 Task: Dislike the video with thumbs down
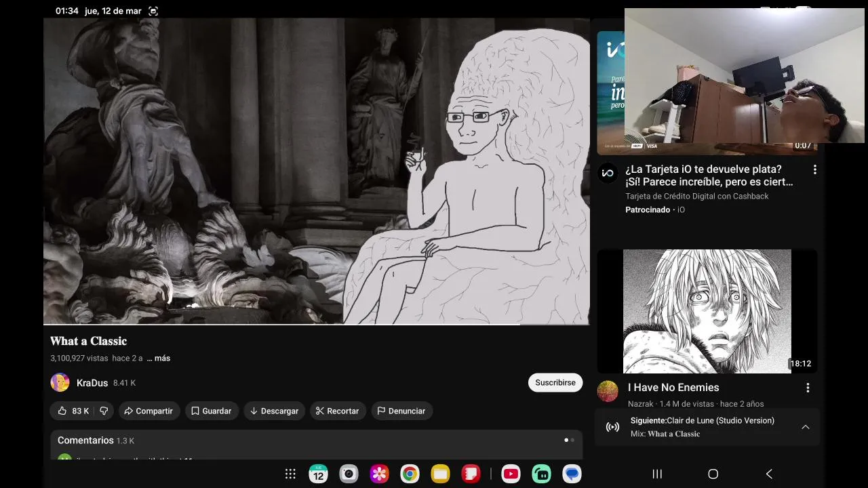104,411
